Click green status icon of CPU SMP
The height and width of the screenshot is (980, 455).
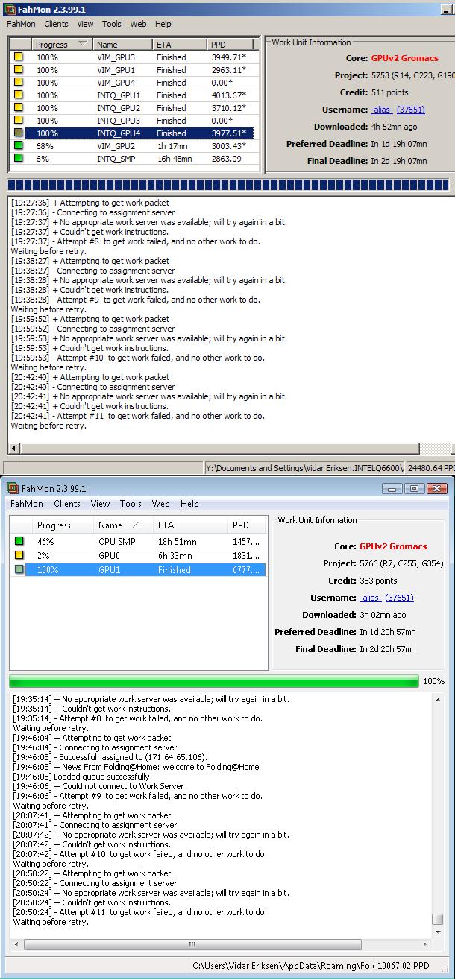point(20,542)
